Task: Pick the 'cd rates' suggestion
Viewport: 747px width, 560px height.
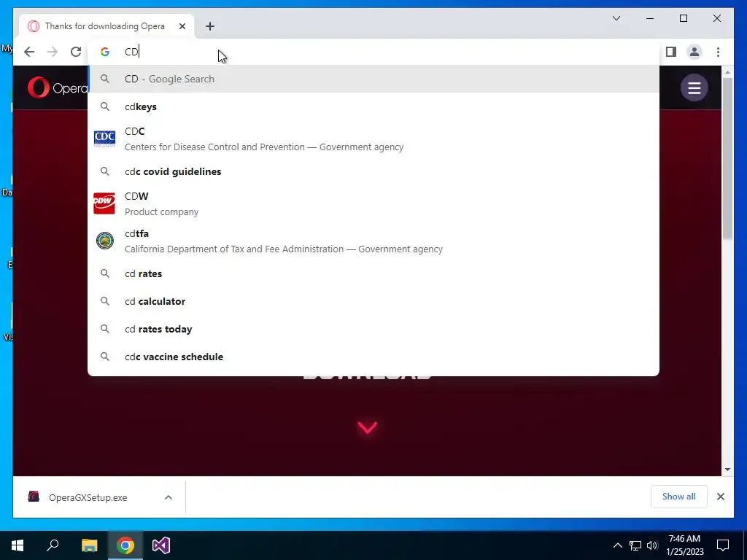Action: (x=373, y=274)
